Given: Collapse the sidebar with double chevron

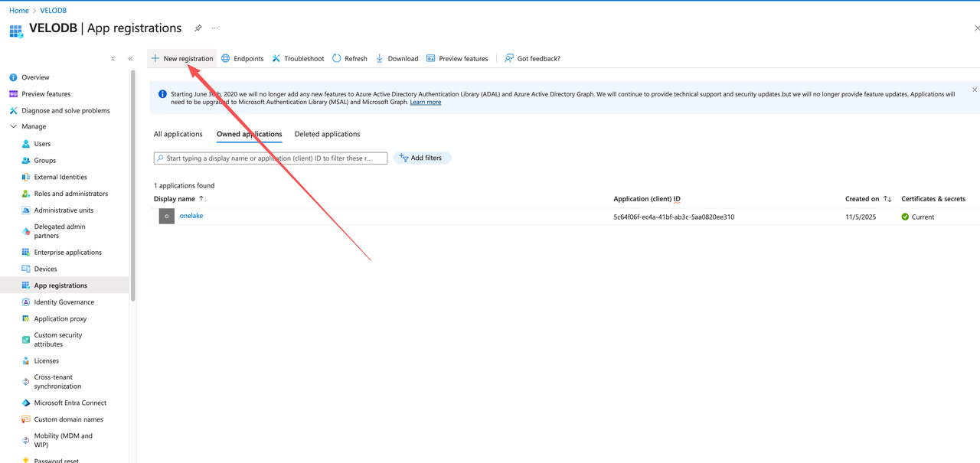Looking at the screenshot, I should [x=130, y=58].
